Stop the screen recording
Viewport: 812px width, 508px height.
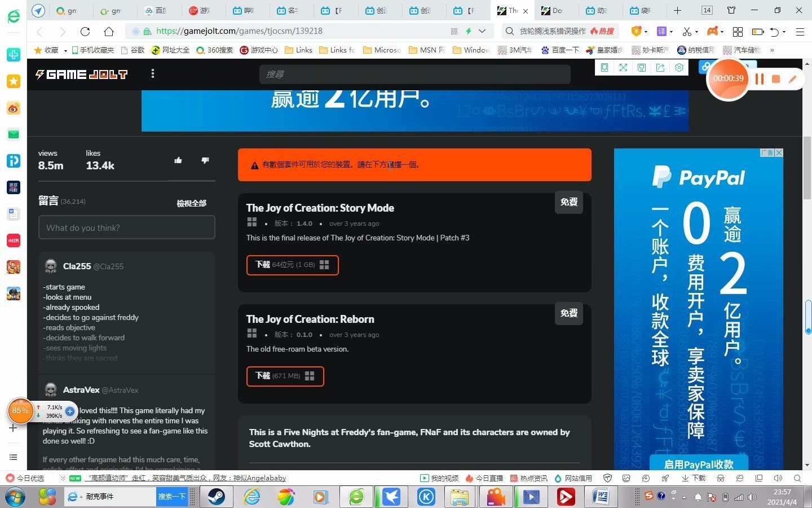pos(776,79)
